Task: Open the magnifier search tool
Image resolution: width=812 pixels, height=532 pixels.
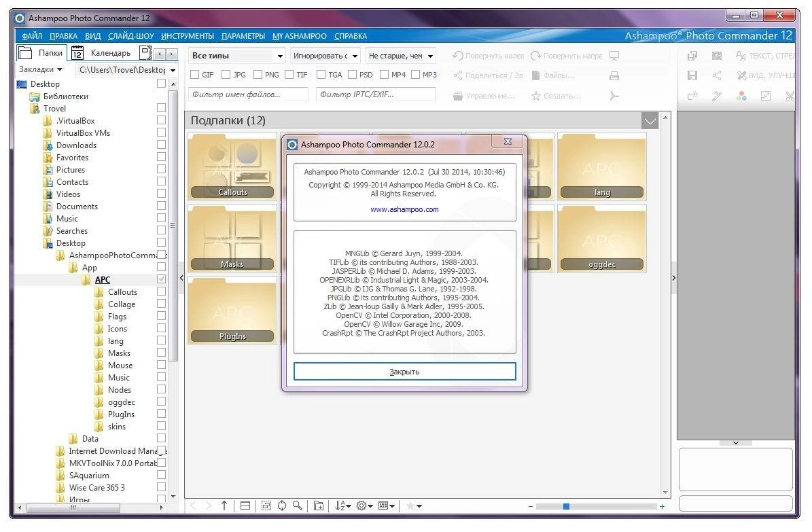Action: tap(298, 506)
